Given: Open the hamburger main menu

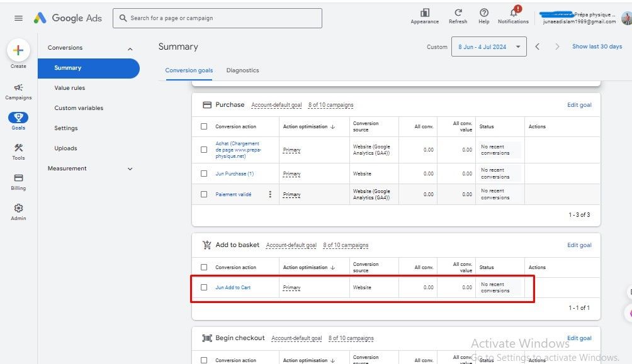Looking at the screenshot, I should coord(18,18).
